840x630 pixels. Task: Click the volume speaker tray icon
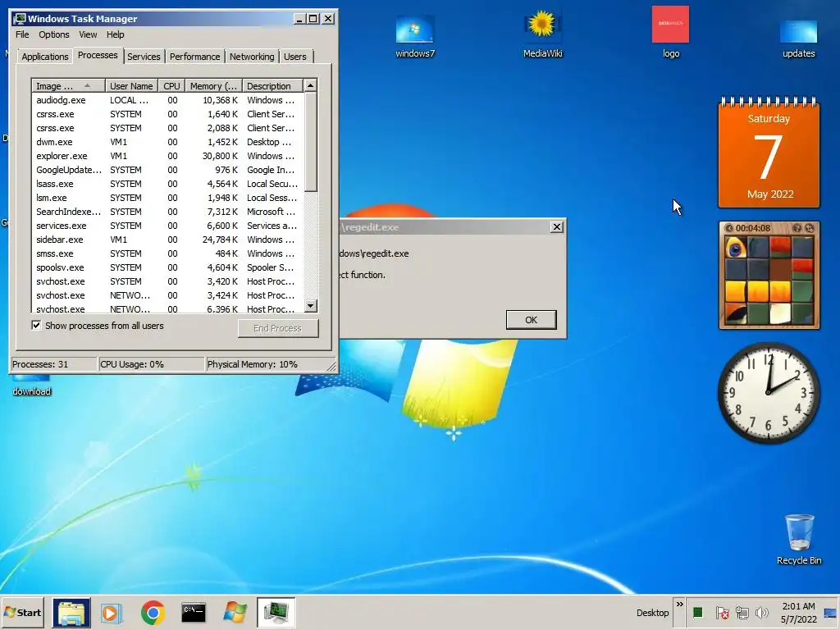pyautogui.click(x=761, y=612)
